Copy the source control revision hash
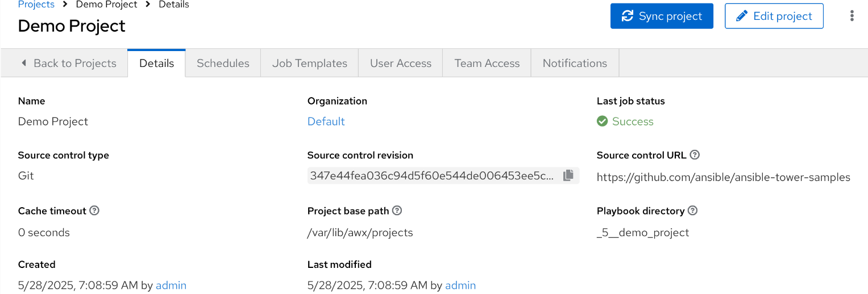 point(568,176)
